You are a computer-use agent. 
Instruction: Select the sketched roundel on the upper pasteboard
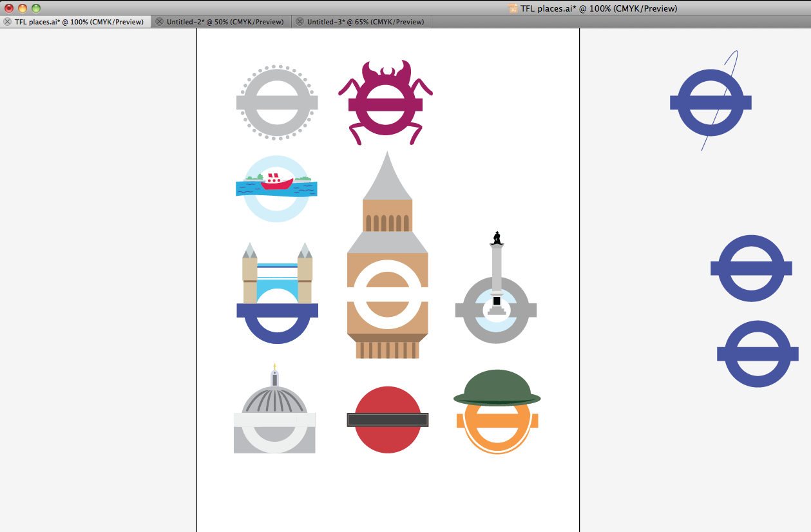[x=711, y=102]
